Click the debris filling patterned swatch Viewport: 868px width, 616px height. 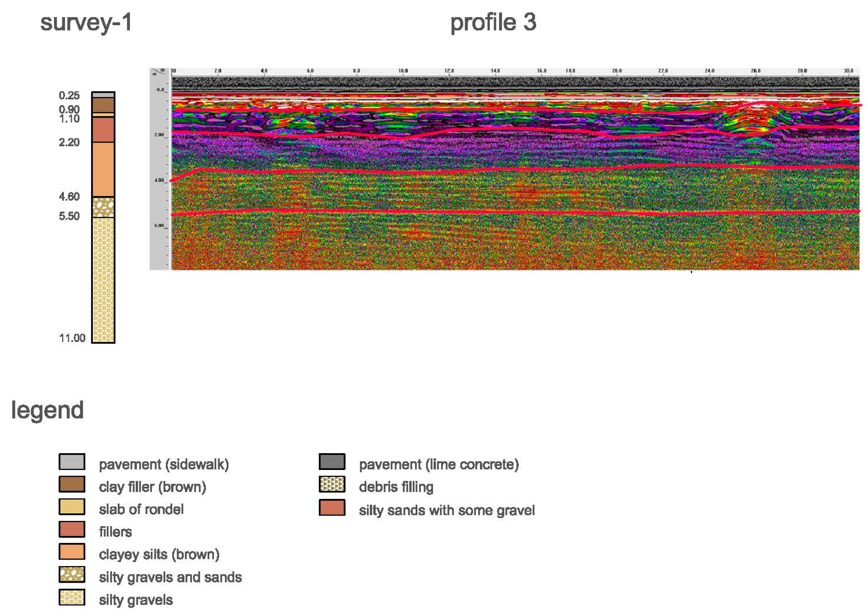click(x=332, y=484)
